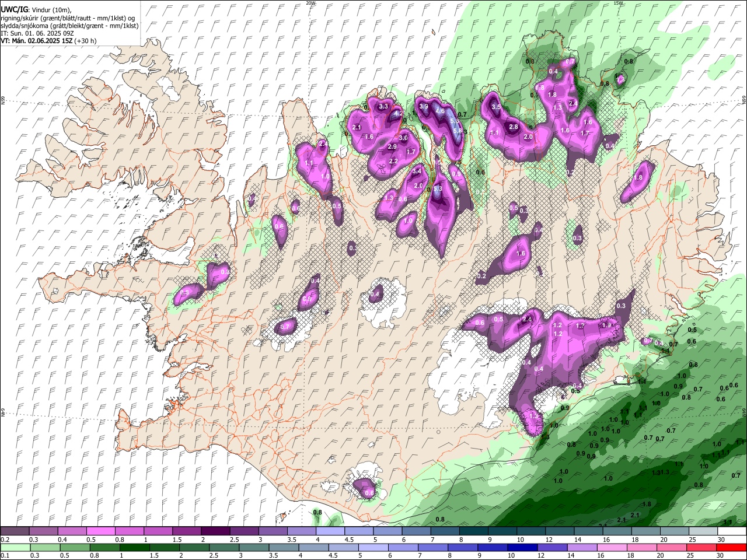Click the pale grey snow swatch right of 25
The image size is (747, 560).
703,531
